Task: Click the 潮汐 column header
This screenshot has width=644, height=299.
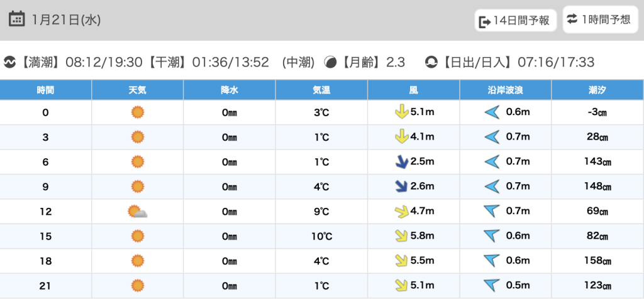Action: click(597, 90)
